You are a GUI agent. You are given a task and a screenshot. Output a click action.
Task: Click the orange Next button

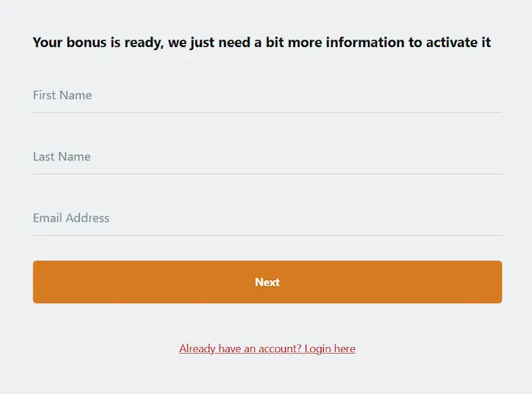(268, 282)
